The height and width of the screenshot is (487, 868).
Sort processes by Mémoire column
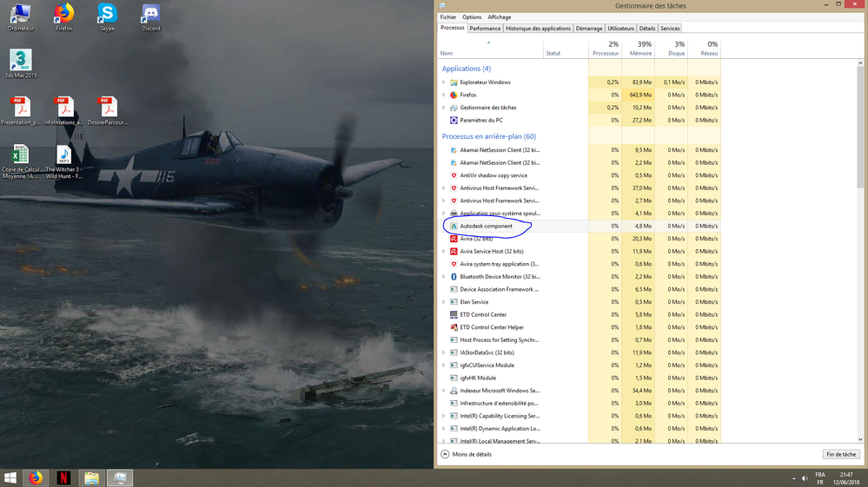[x=639, y=49]
